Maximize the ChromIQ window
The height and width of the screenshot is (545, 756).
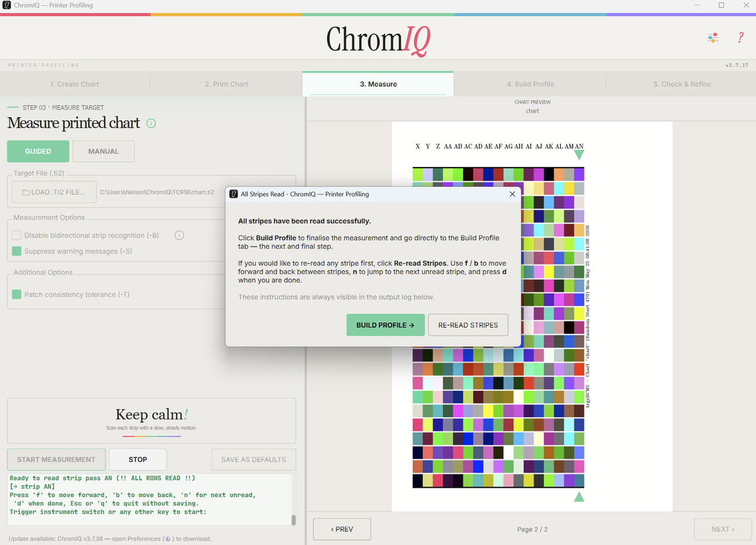(721, 5)
